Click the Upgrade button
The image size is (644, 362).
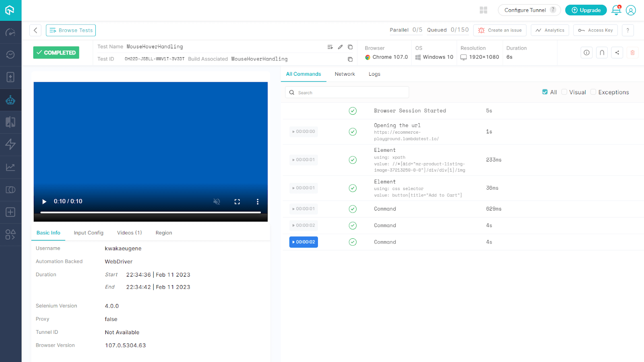click(x=586, y=10)
